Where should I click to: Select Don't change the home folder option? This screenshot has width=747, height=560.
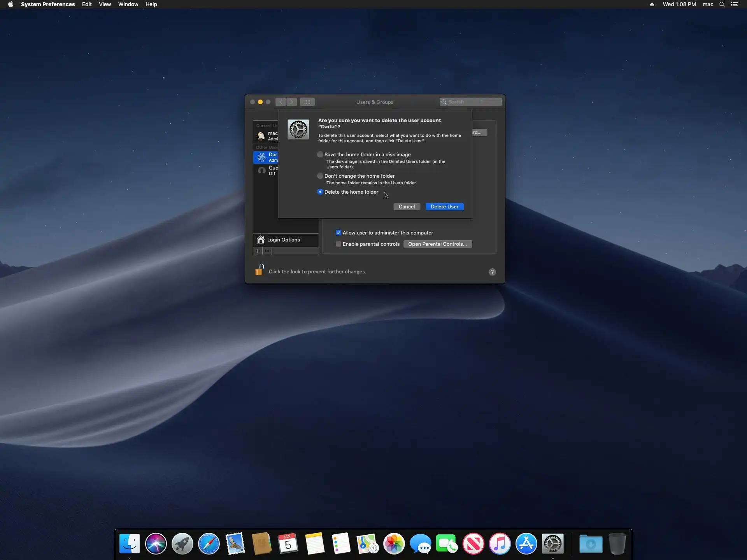pos(320,176)
